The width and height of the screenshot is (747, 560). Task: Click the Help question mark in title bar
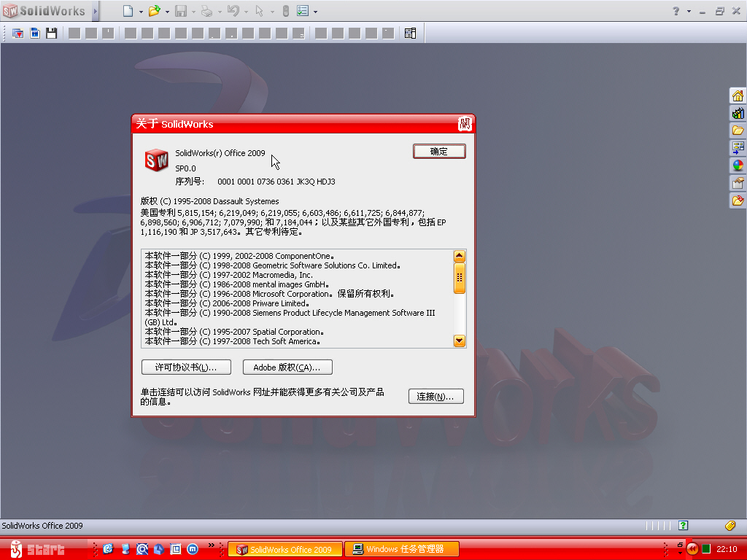676,11
